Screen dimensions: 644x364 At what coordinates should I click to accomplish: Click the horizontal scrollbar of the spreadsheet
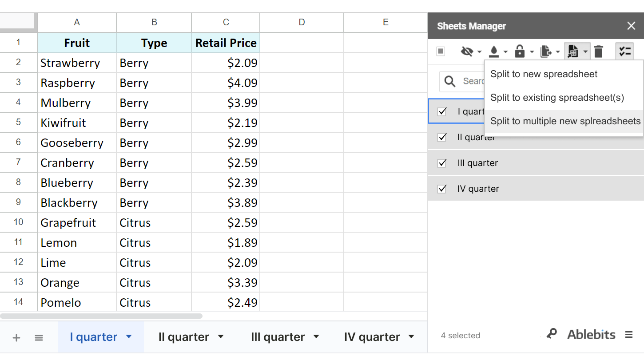(101, 316)
